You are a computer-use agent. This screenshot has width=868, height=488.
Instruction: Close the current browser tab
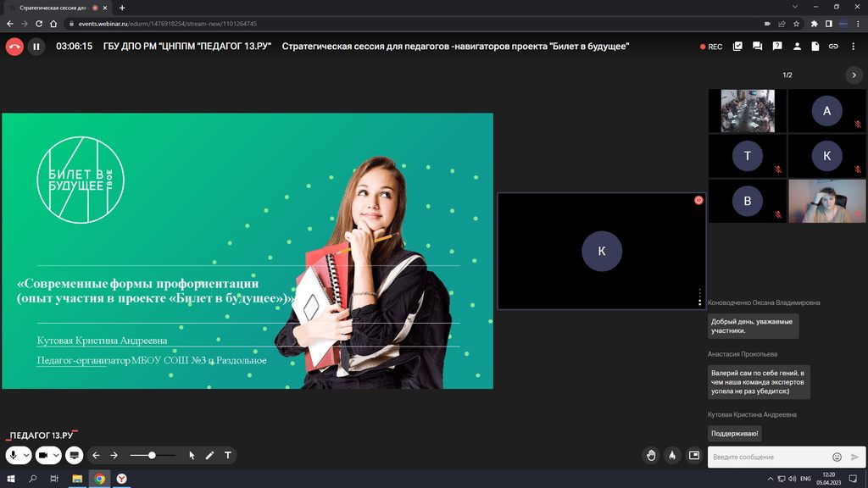(105, 8)
